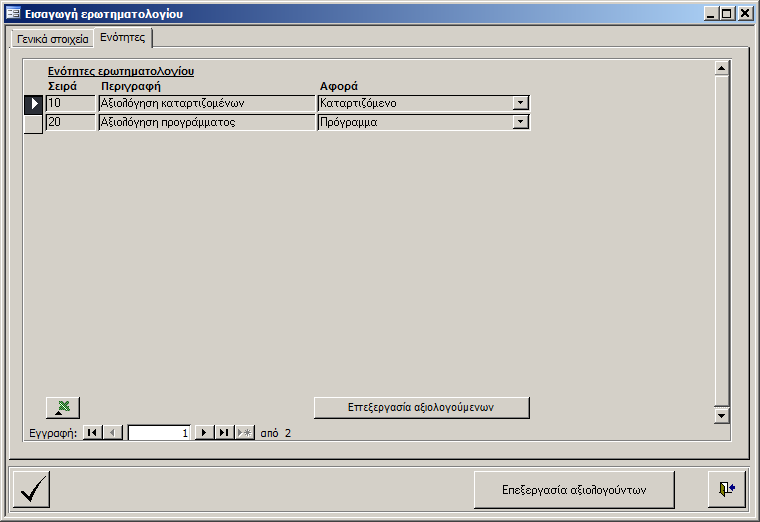Click the exit door icon button

(x=726, y=489)
